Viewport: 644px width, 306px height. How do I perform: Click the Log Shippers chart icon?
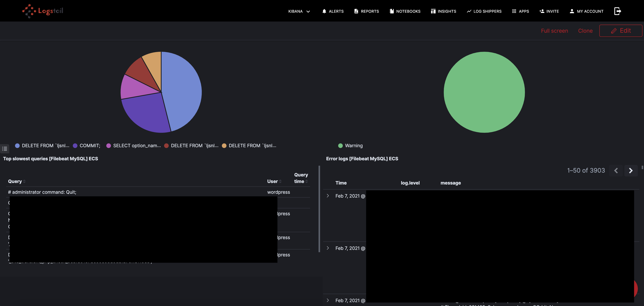point(469,11)
